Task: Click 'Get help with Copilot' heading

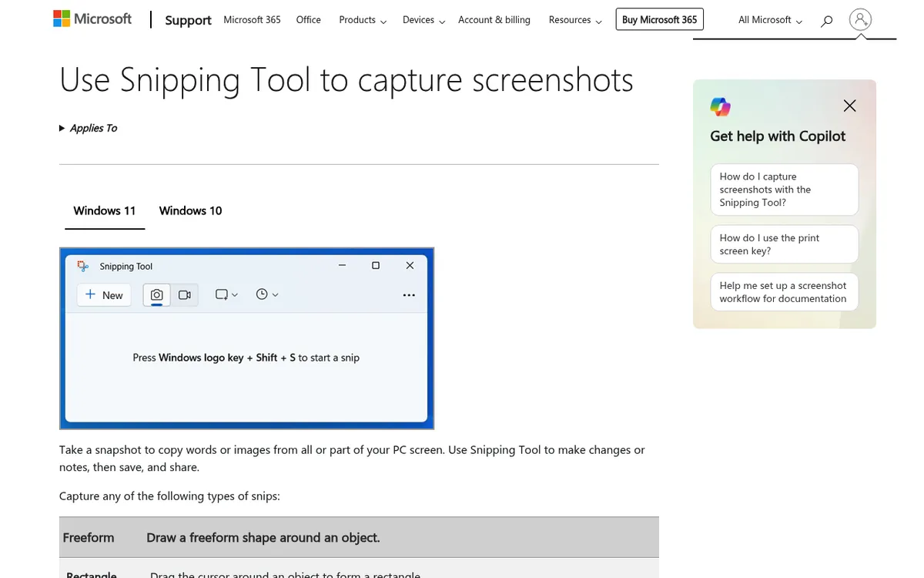Action: tap(778, 136)
